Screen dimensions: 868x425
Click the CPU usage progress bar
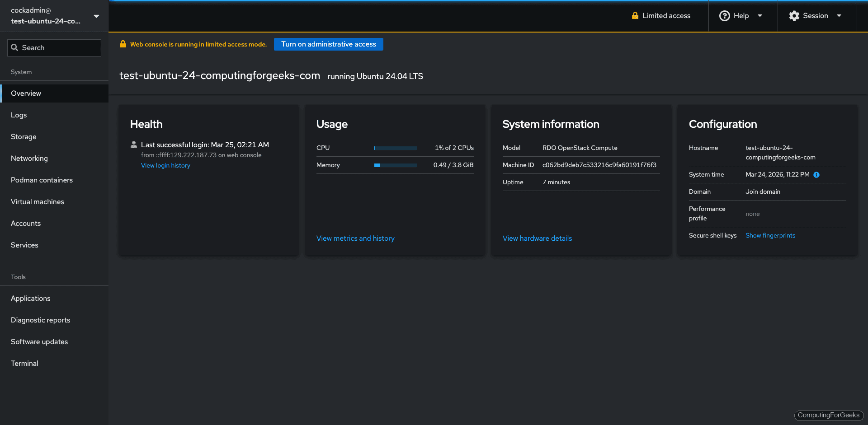[395, 148]
